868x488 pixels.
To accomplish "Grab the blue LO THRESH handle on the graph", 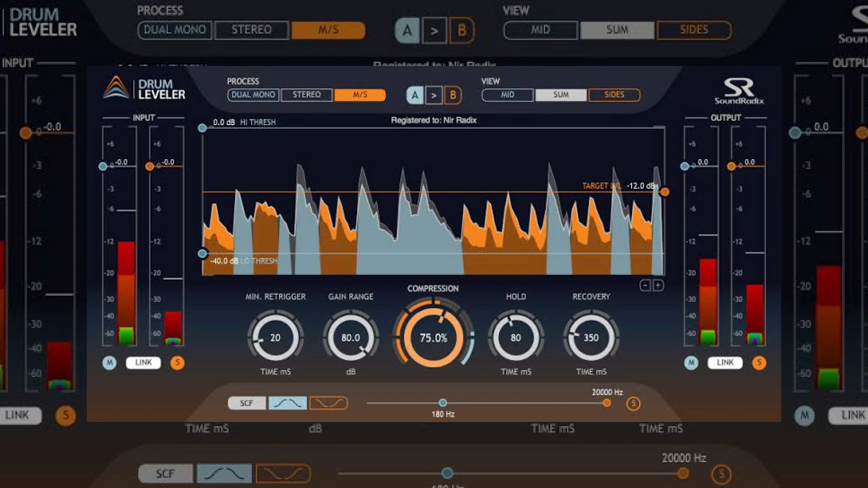I will click(x=203, y=253).
